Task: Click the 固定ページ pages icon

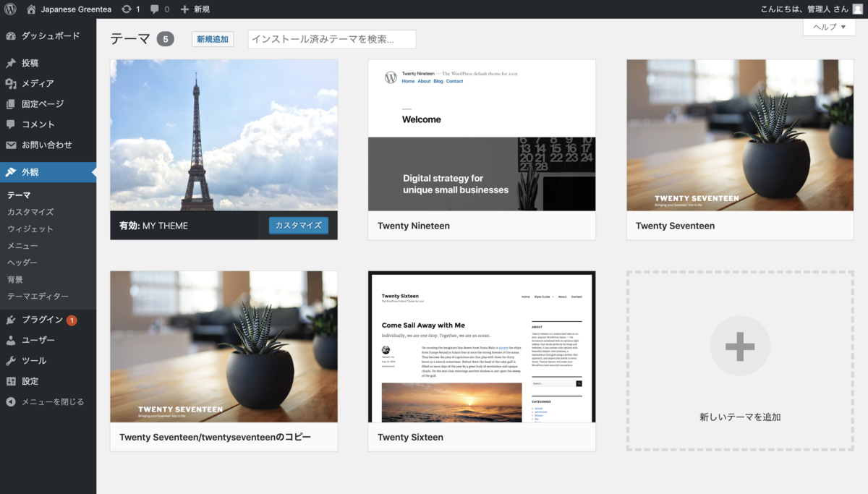Action: point(11,104)
